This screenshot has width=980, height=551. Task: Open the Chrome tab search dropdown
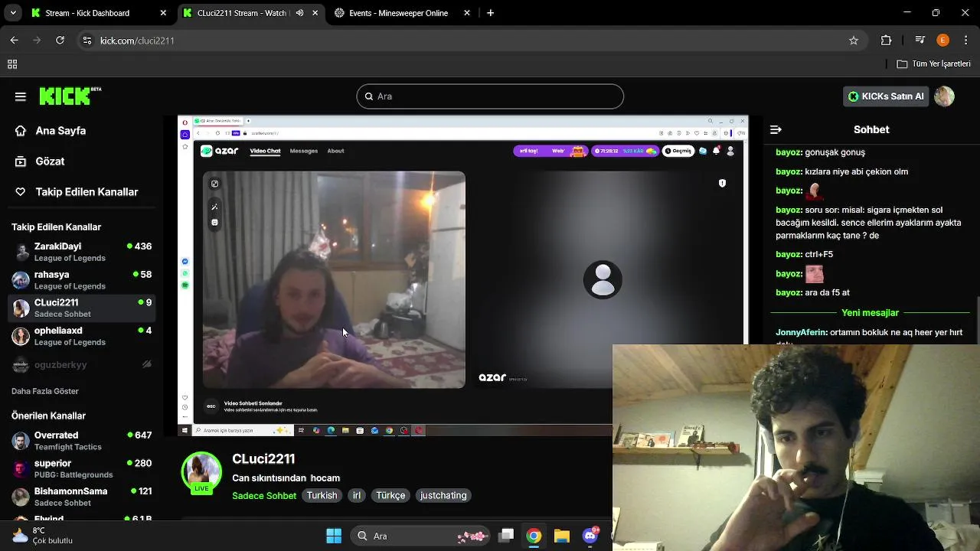click(13, 13)
